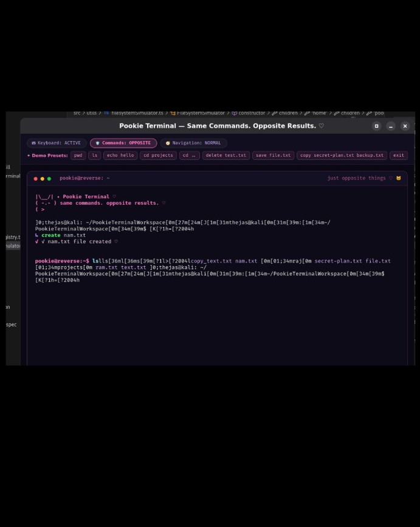Run the save file.txt preset
420x527 pixels.
273,155
